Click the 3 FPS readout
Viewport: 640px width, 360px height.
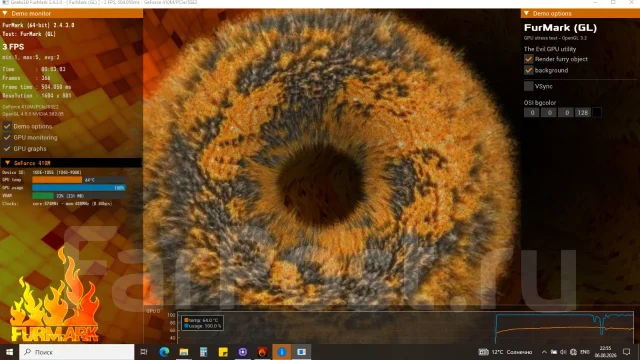pyautogui.click(x=13, y=47)
